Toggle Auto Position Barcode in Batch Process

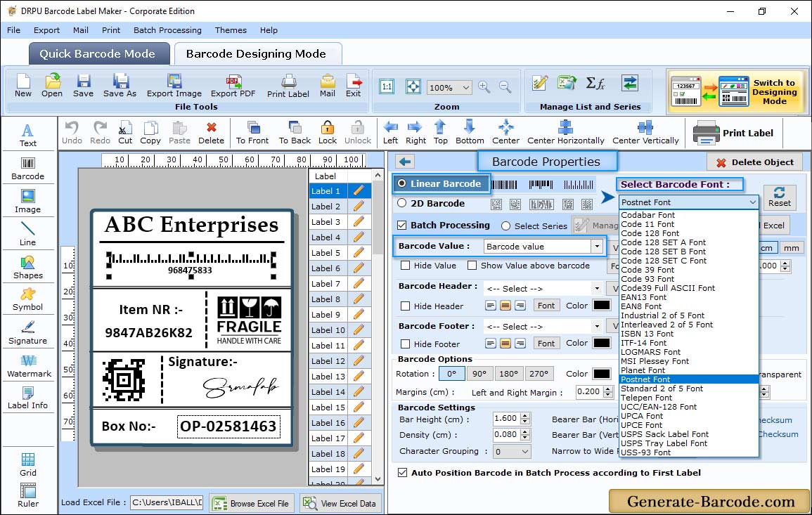402,473
